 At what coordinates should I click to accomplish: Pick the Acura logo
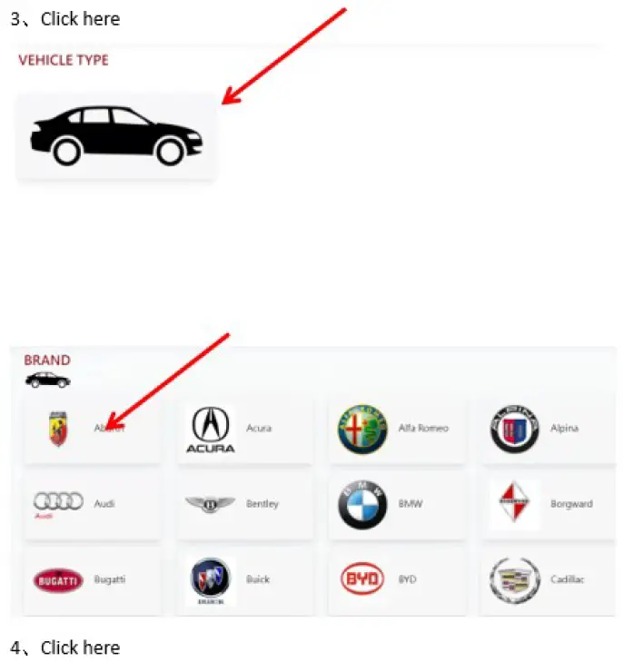[211, 430]
